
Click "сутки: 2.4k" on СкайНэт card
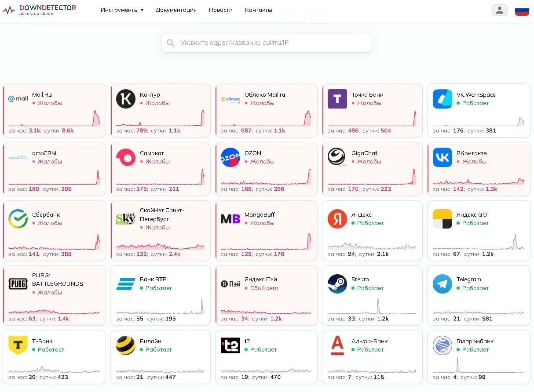[165, 254]
